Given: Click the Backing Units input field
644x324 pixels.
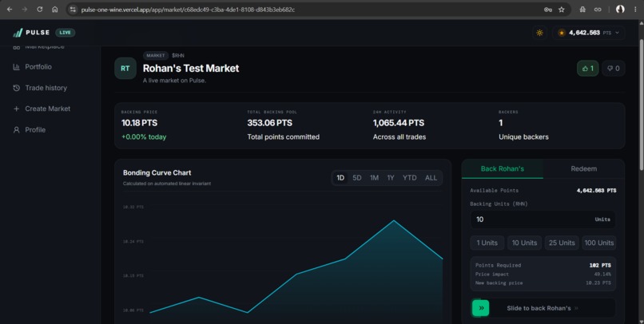Looking at the screenshot, I should point(543,219).
